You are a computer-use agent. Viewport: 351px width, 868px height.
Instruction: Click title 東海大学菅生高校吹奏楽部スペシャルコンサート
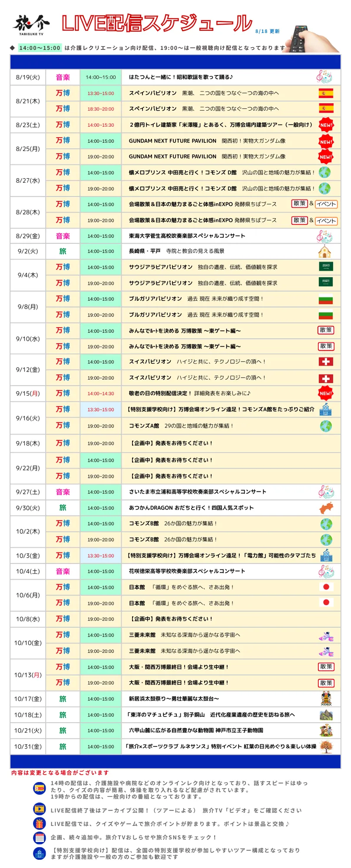pos(187,236)
